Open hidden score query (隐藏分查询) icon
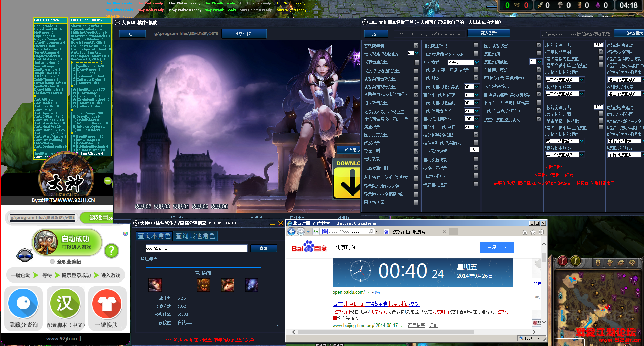 pos(23,303)
